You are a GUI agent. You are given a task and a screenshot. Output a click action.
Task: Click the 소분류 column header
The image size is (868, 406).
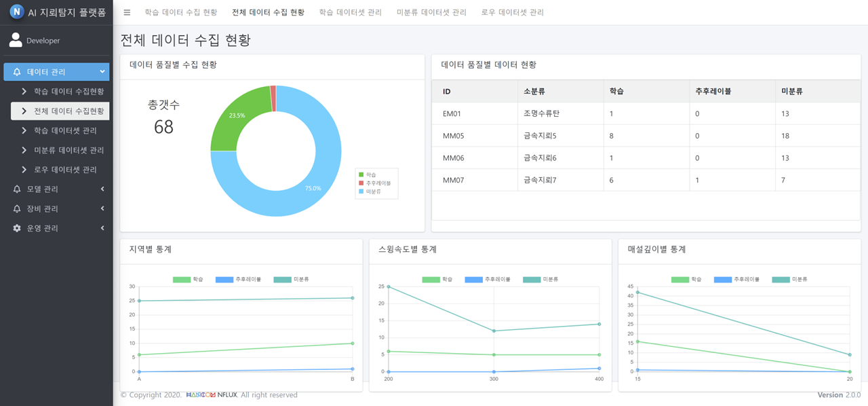(561, 92)
